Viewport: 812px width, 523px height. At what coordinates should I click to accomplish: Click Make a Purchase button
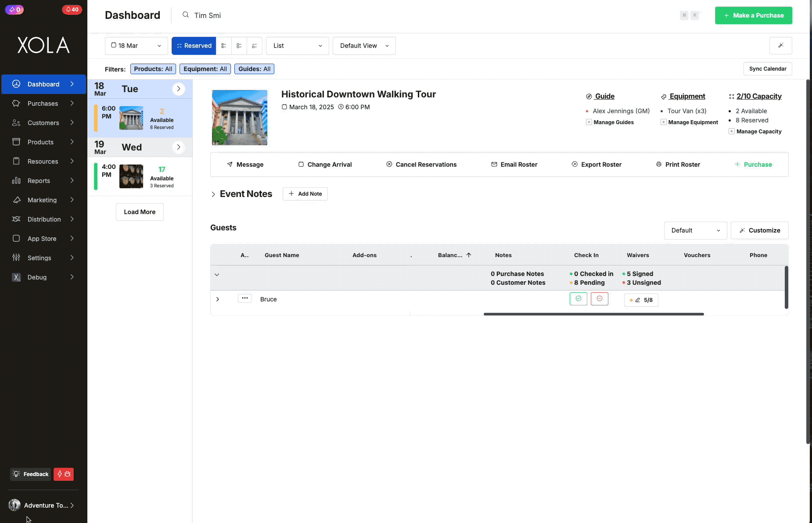(753, 15)
